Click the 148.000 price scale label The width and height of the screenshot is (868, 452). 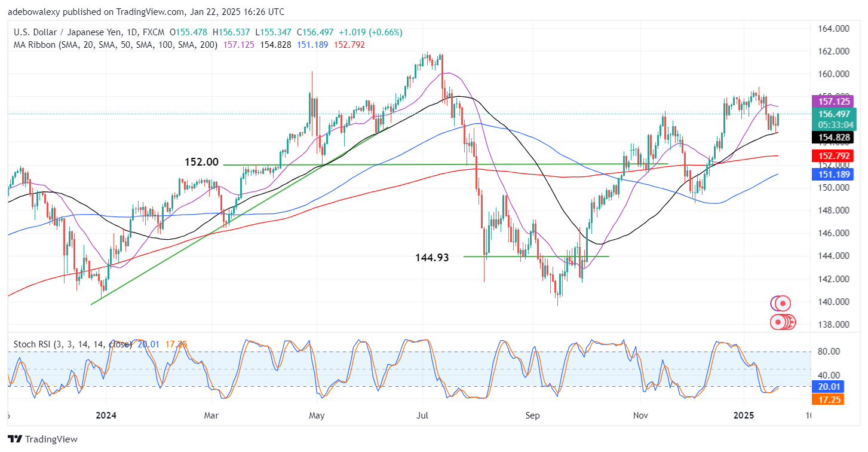pos(835,210)
